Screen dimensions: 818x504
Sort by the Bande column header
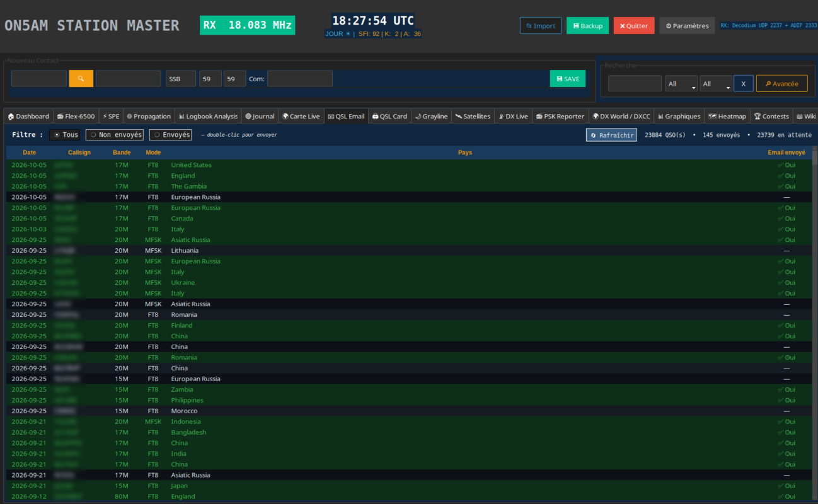pos(122,152)
